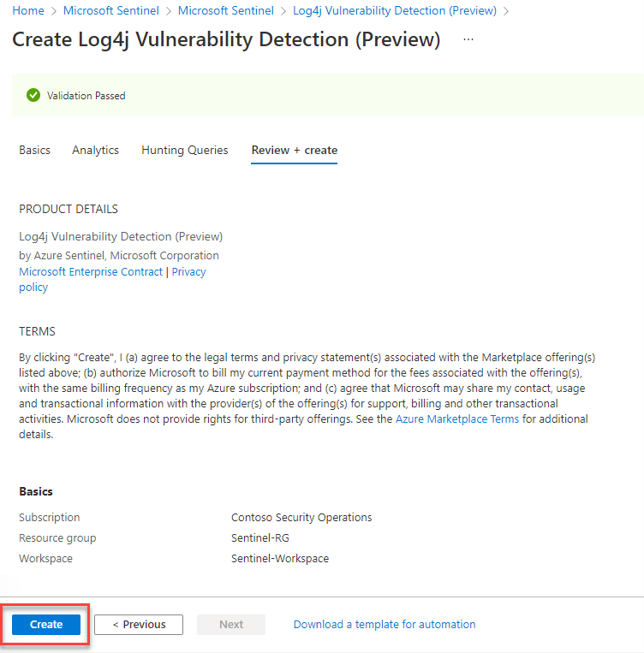Go back with the Previous button

139,625
